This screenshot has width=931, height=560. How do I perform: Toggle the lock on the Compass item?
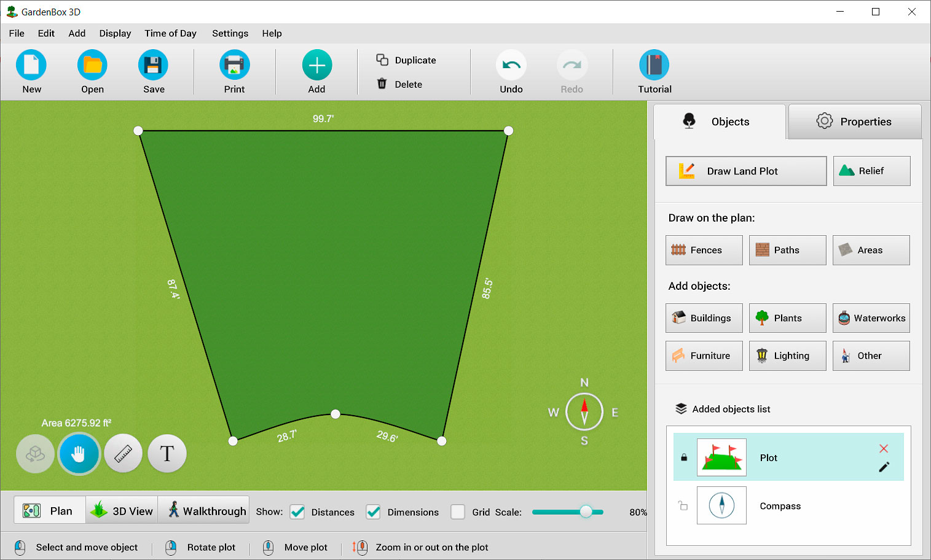point(683,506)
